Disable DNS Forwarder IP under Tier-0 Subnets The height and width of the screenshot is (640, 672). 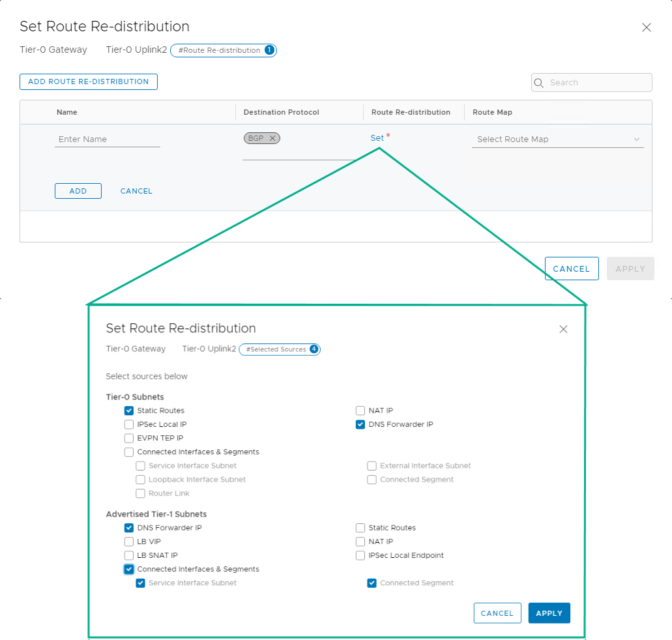tap(360, 424)
